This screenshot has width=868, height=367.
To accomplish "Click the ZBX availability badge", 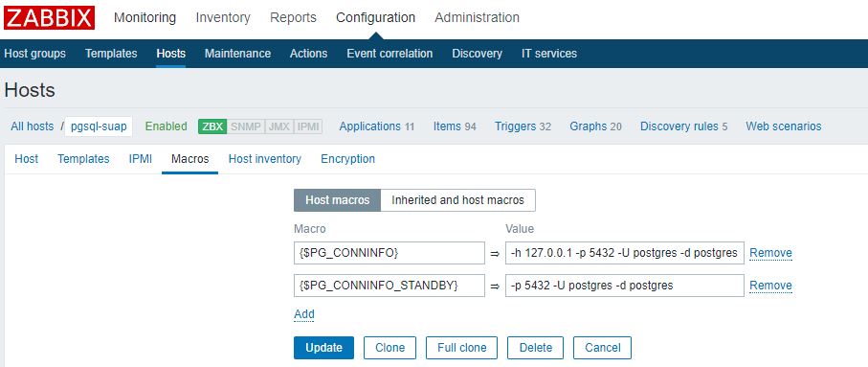I will [x=212, y=126].
